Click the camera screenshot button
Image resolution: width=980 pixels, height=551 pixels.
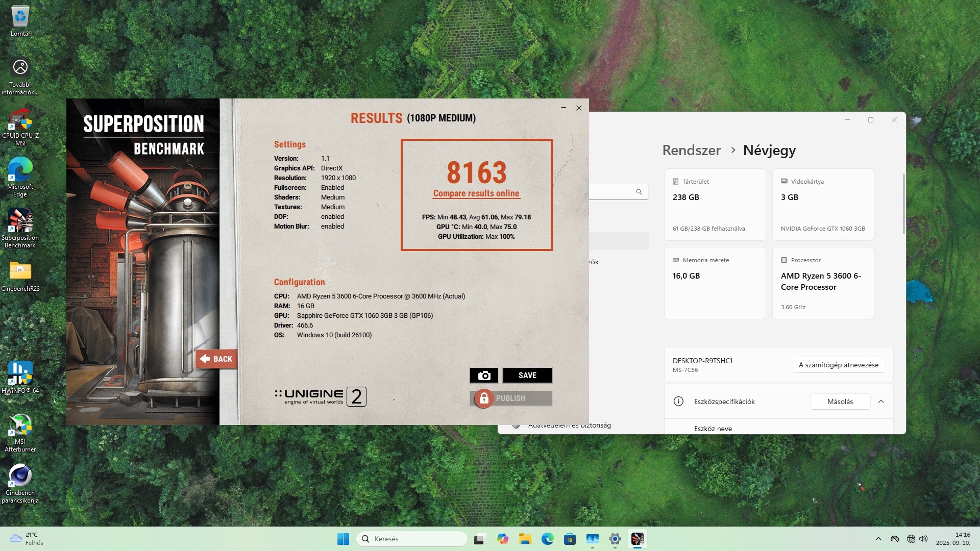click(x=483, y=375)
